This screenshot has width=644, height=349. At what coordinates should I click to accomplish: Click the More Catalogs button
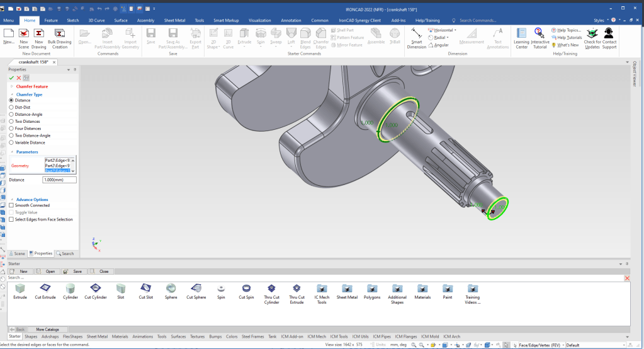(48, 329)
